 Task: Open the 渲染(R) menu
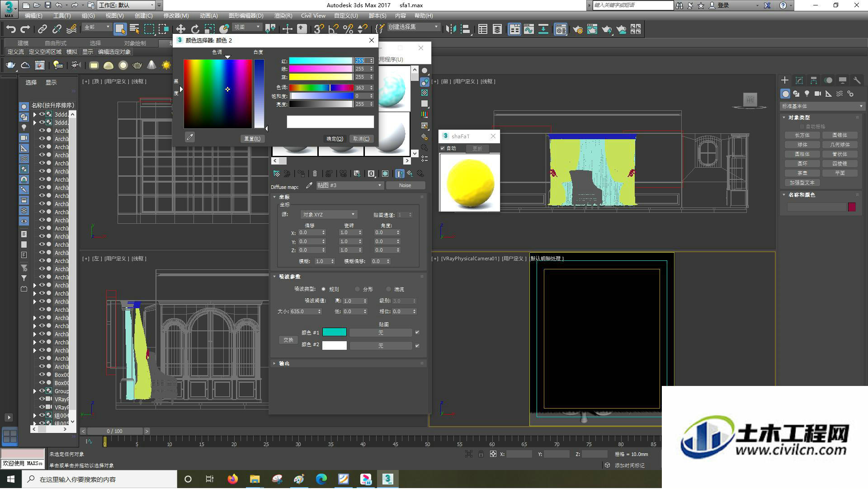click(283, 15)
